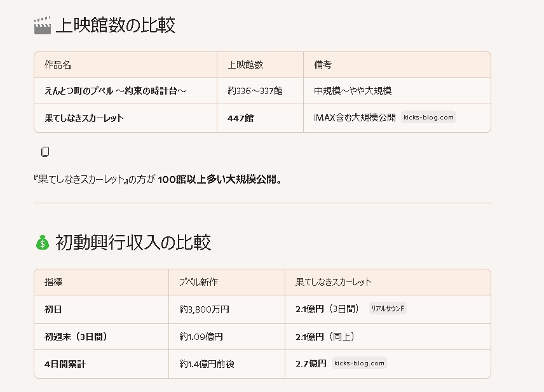
Task: Click the copy table icon
Action: point(45,152)
